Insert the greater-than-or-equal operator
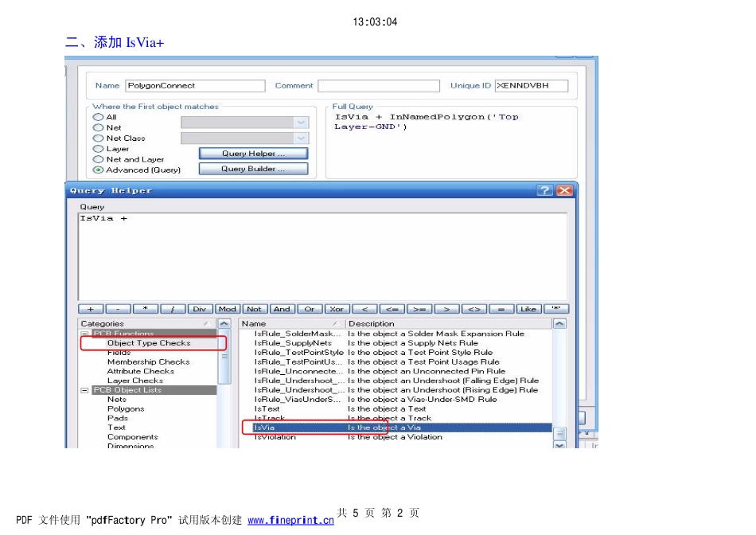 [419, 309]
